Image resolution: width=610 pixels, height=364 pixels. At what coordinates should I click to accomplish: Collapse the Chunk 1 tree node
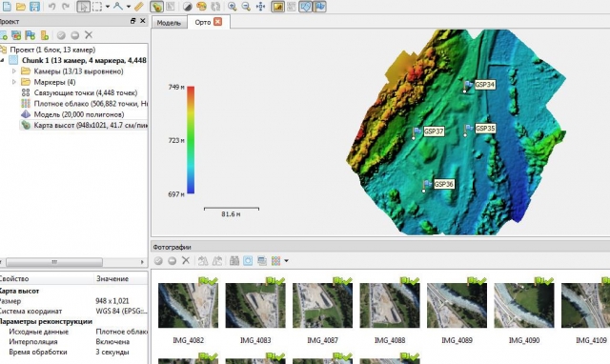pyautogui.click(x=2, y=60)
